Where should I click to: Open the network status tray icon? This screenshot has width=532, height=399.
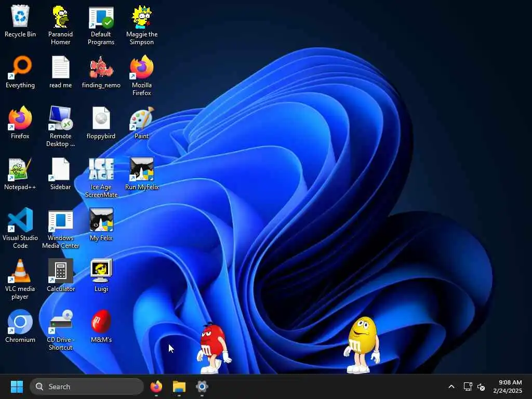(468, 387)
